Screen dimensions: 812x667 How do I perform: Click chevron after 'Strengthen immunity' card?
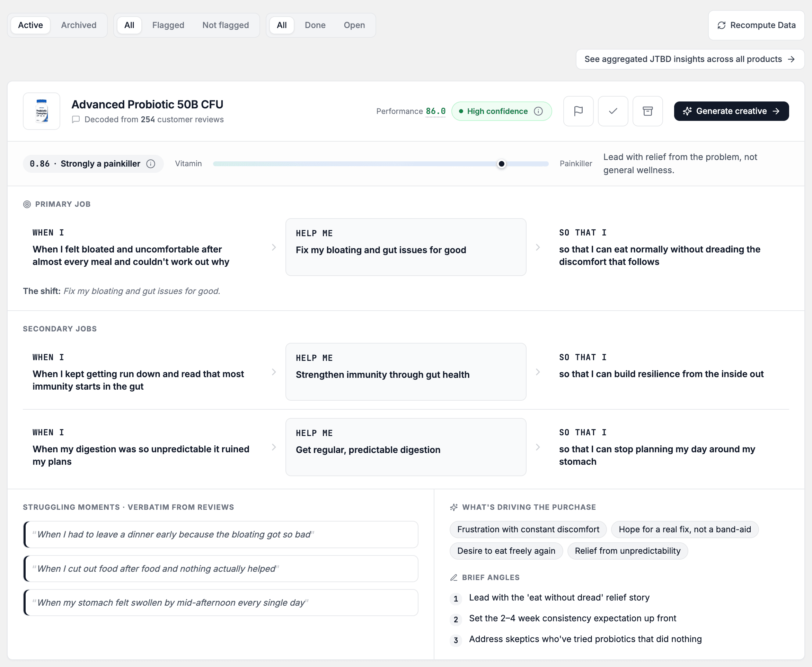(x=538, y=372)
